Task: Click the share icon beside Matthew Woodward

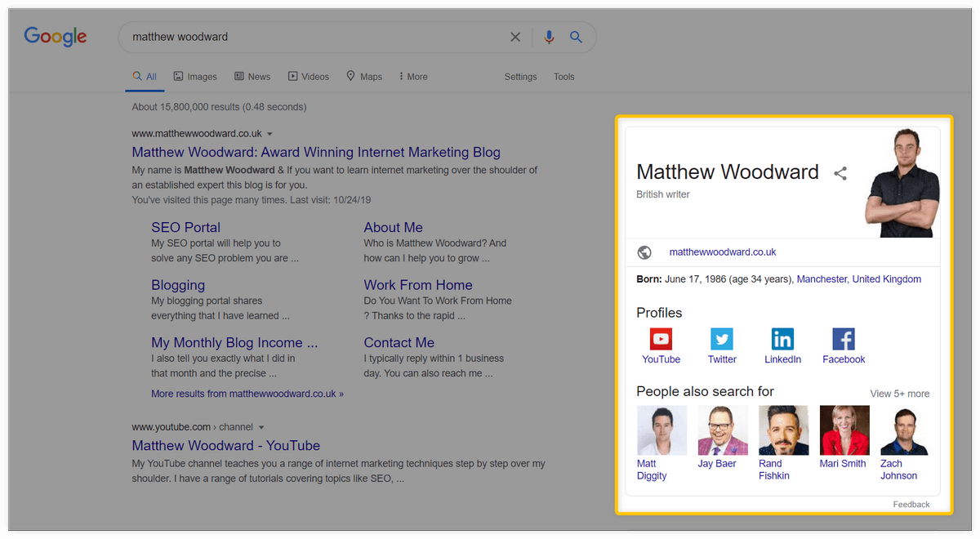Action: click(840, 173)
